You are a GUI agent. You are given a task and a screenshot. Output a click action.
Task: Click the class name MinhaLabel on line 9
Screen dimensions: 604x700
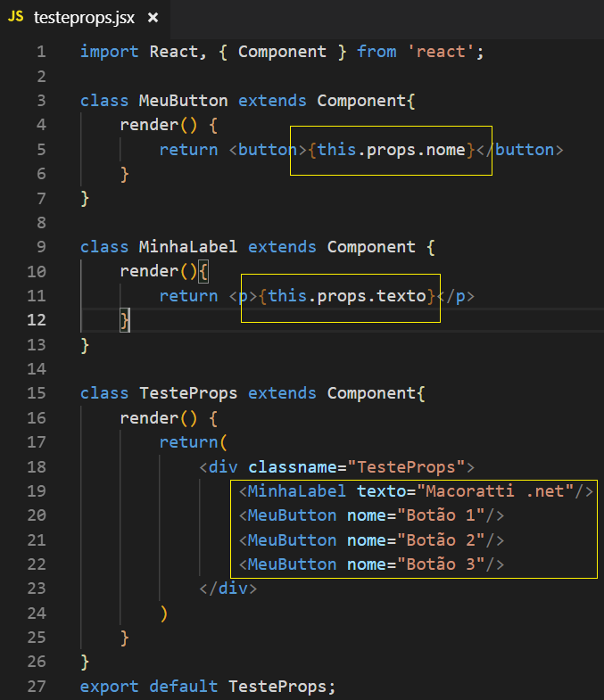tap(188, 247)
